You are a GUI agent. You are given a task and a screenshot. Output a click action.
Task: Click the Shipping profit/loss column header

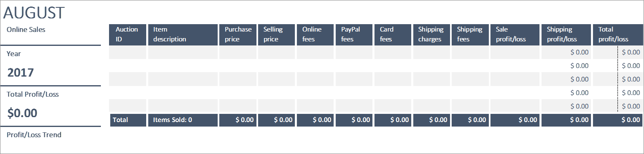pyautogui.click(x=566, y=34)
